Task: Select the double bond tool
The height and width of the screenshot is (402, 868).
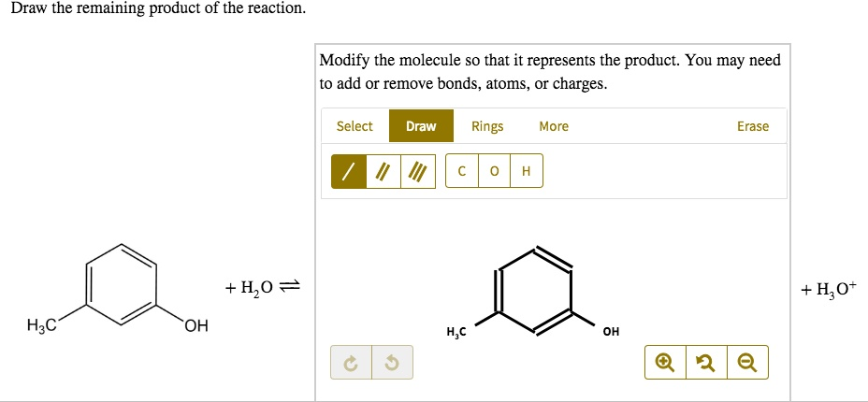Action: [383, 171]
